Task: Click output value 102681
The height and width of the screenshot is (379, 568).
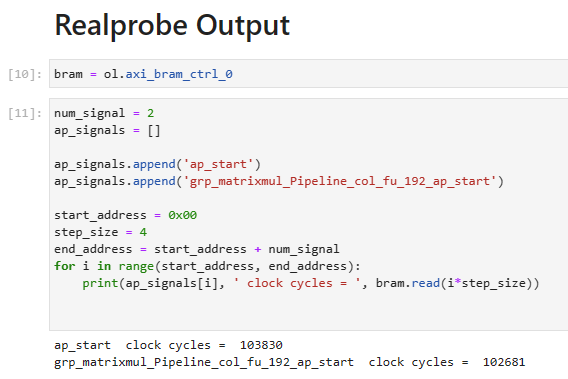Action: click(x=504, y=362)
